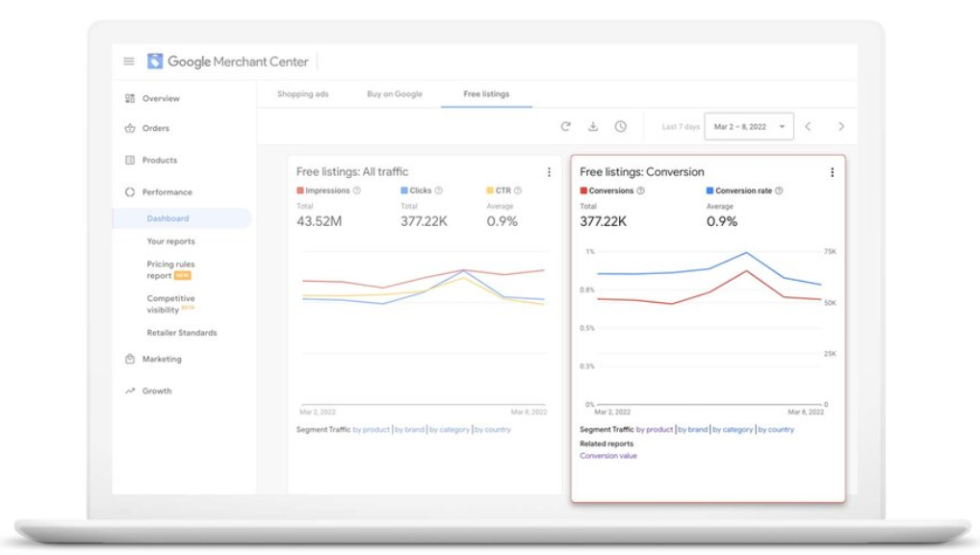Image resolution: width=980 pixels, height=555 pixels.
Task: Open the three-dot menu on the Conversion card
Action: pos(832,171)
